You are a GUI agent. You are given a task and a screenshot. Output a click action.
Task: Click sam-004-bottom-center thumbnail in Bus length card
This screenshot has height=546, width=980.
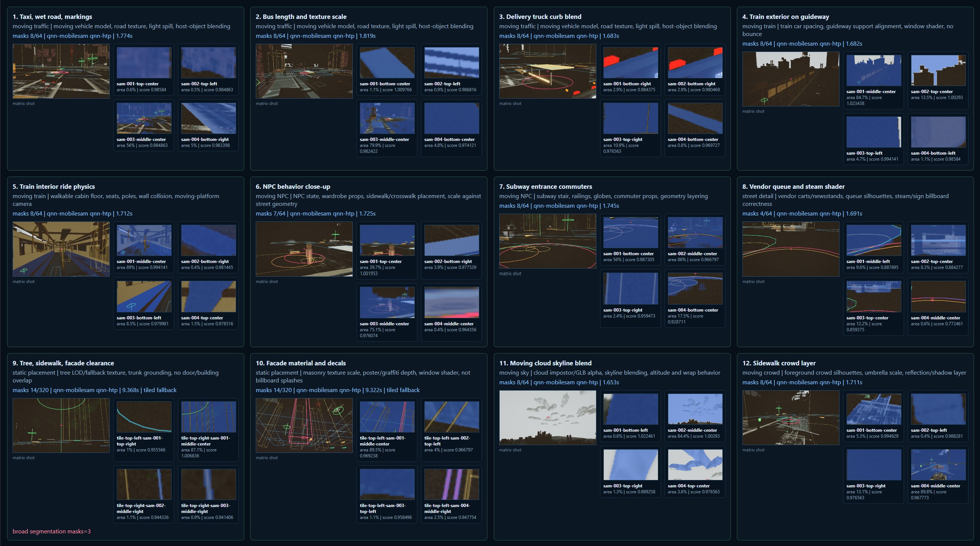click(451, 118)
